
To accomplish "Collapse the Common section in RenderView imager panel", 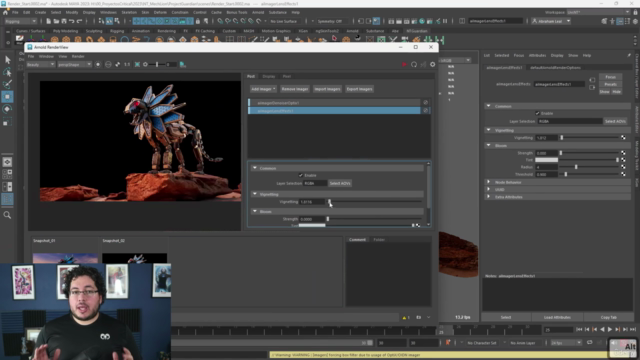I will 255,168.
